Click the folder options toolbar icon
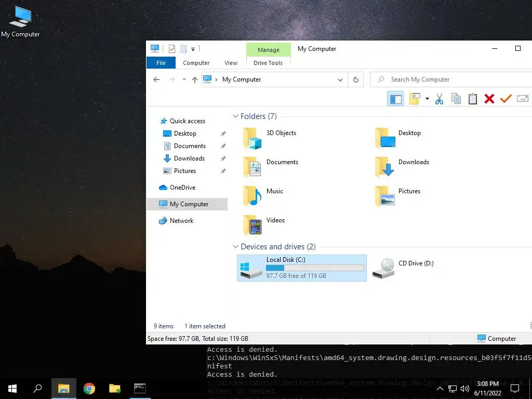This screenshot has width=532, height=399. [x=415, y=99]
